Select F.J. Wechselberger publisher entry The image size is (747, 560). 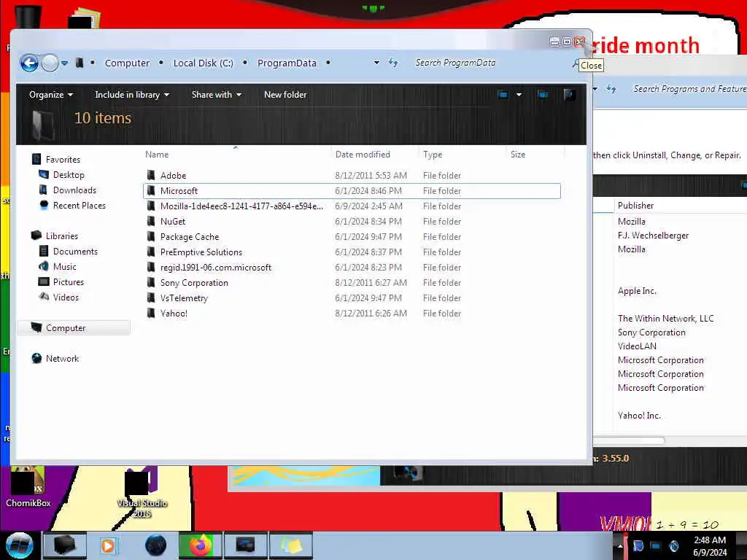(x=653, y=236)
